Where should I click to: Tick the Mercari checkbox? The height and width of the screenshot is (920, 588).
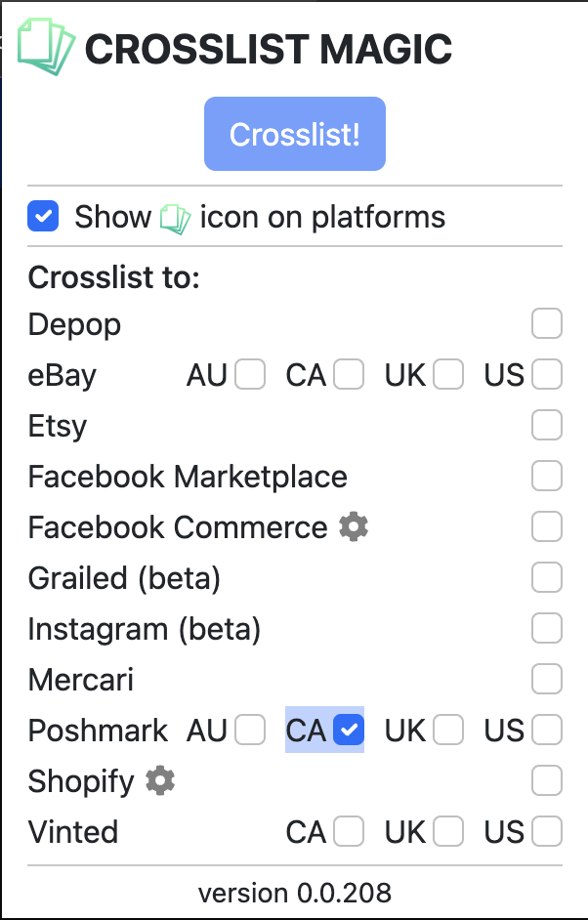(547, 680)
